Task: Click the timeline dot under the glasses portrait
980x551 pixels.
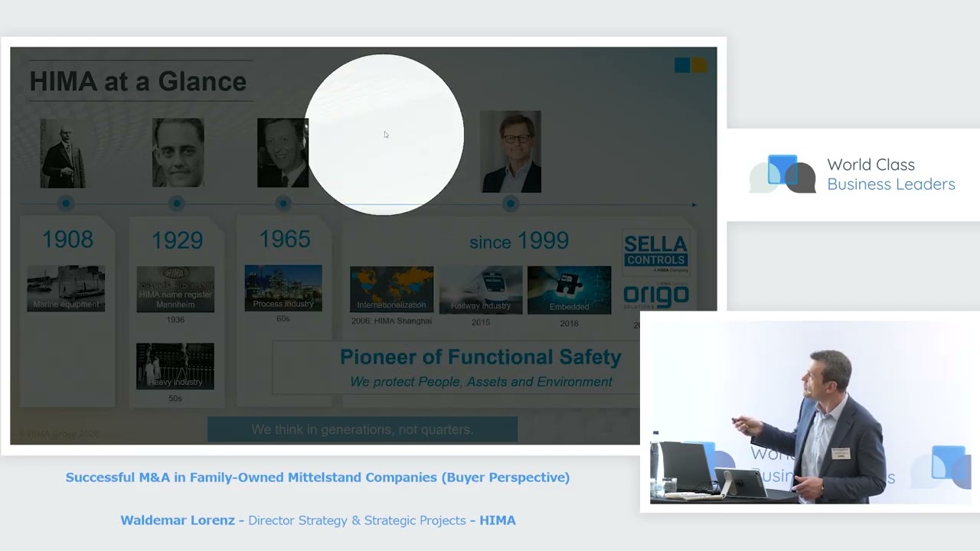Action: (x=511, y=204)
